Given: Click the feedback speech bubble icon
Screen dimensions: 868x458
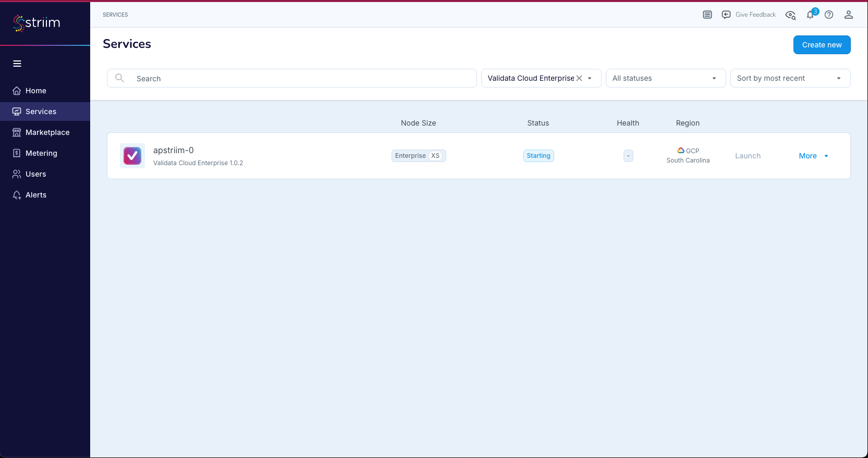Looking at the screenshot, I should (726, 15).
